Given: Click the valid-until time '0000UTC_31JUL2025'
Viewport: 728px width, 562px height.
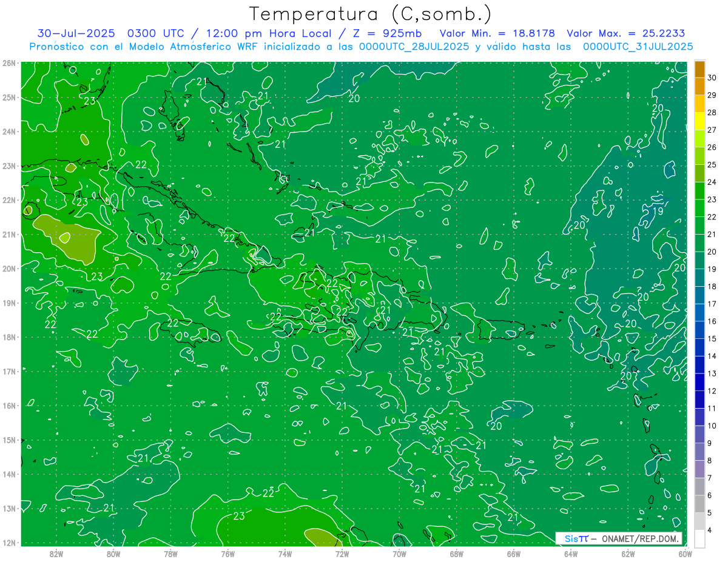Looking at the screenshot, I should click(x=638, y=46).
